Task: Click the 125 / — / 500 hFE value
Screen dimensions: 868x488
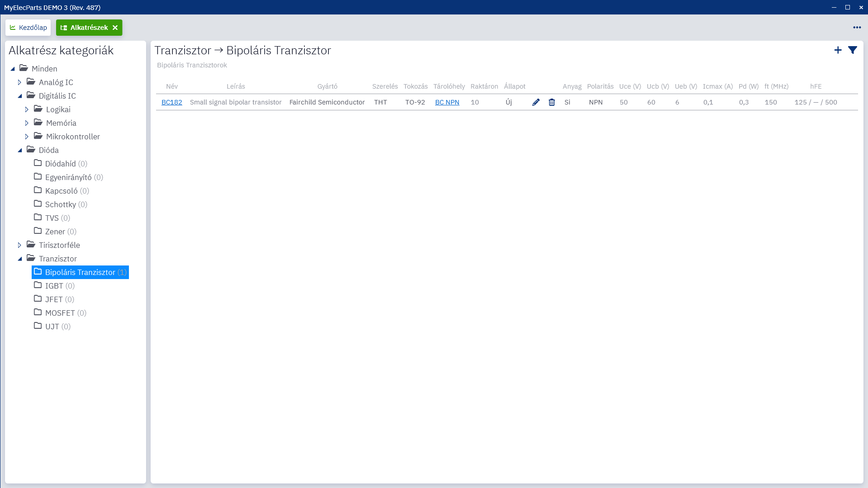Action: (816, 102)
